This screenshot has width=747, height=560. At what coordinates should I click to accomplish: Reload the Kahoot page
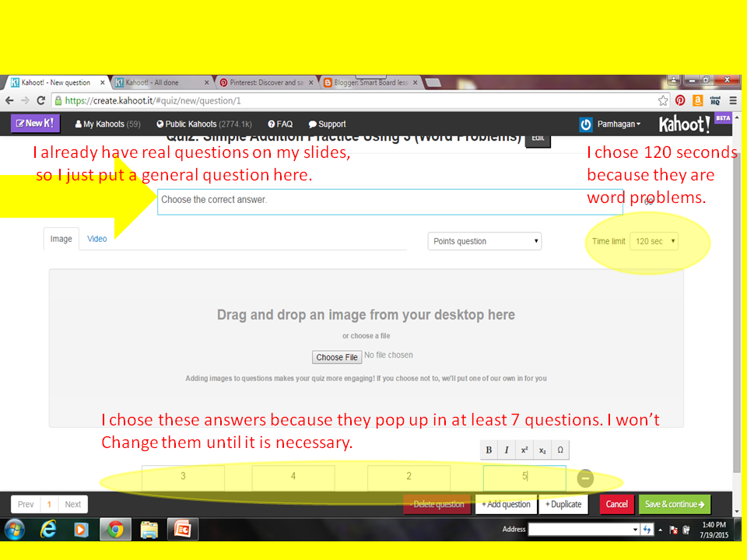(x=41, y=100)
